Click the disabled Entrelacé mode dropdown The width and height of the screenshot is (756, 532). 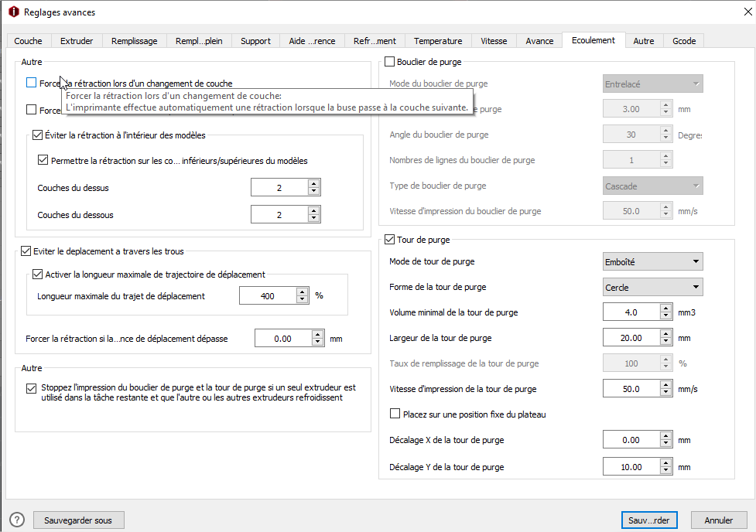[x=653, y=84]
